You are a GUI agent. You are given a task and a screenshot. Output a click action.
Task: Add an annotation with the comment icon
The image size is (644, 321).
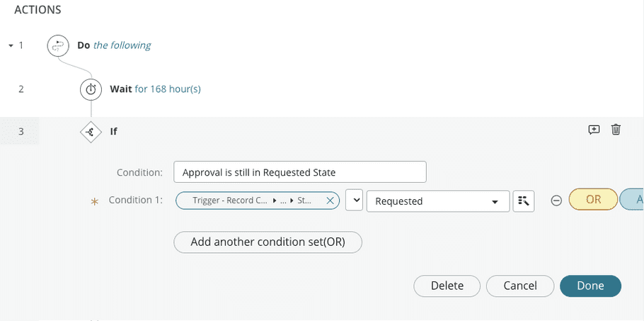[594, 130]
